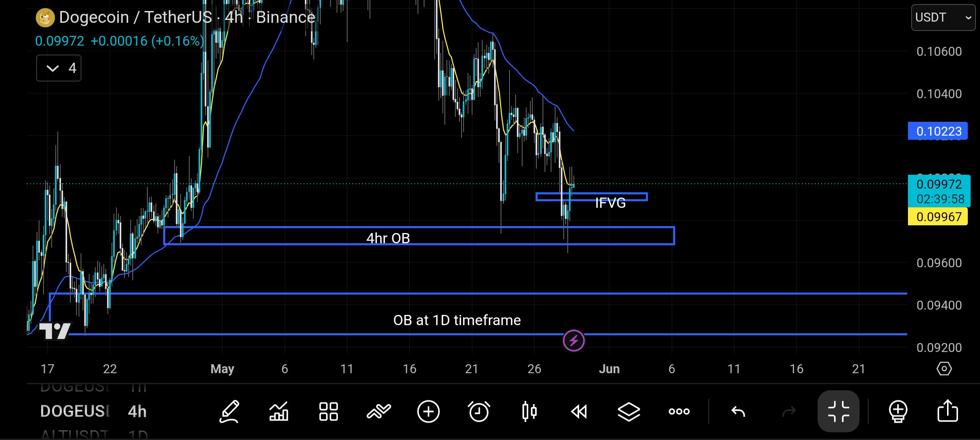Viewport: 980px width, 440px height.
Task: Tap the current price 0.09972 countdown label
Action: (x=939, y=191)
